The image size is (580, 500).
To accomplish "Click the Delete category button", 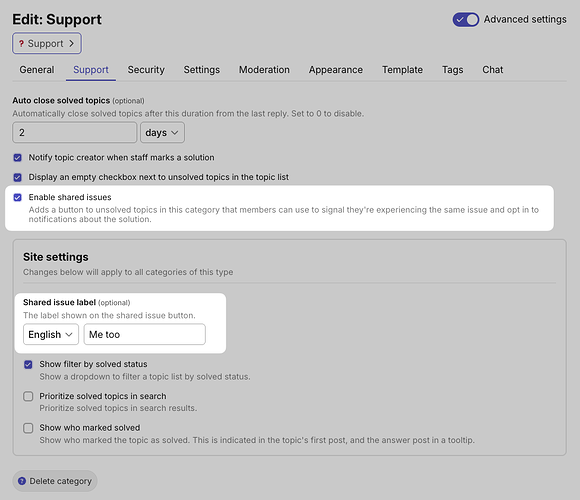I will (55, 481).
